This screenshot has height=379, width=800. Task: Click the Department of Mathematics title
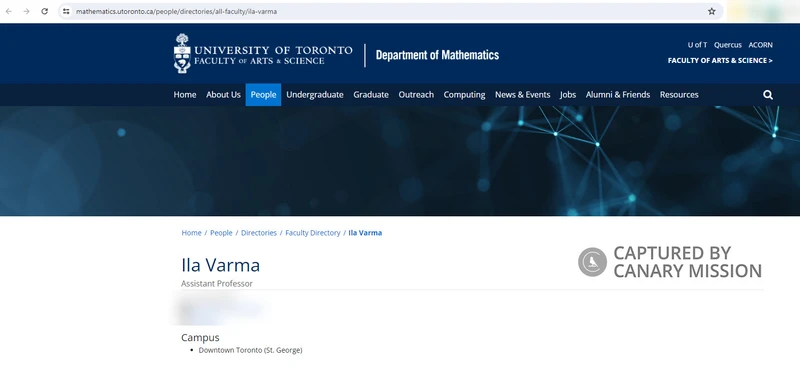[437, 55]
